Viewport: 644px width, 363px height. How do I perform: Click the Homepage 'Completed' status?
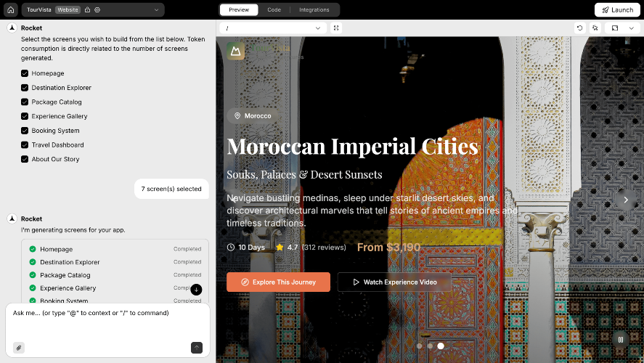(x=187, y=249)
